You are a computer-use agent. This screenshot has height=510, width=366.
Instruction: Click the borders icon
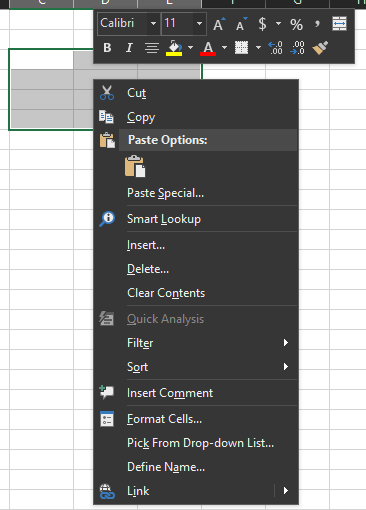pos(241,48)
